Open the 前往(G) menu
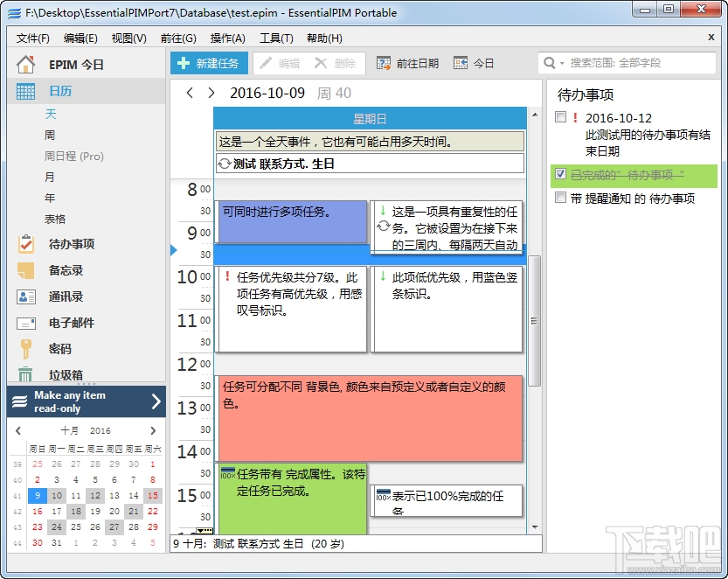 (178, 38)
